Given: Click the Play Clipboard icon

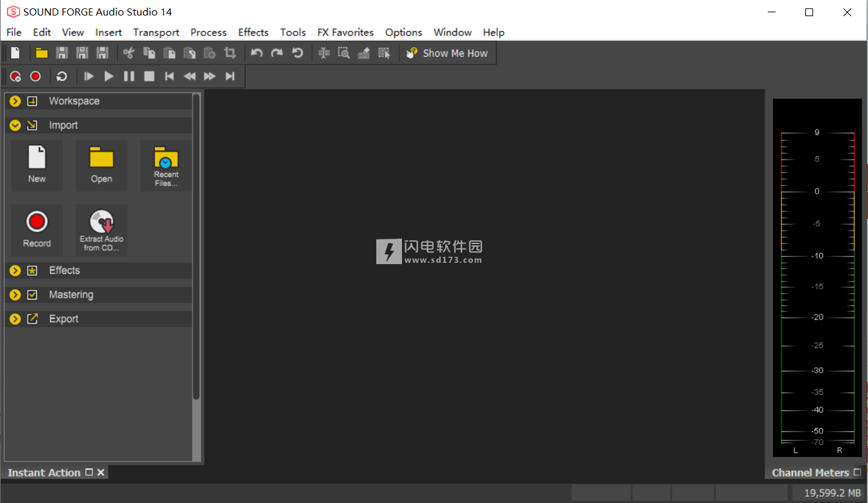Looking at the screenshot, I should pyautogui.click(x=209, y=53).
